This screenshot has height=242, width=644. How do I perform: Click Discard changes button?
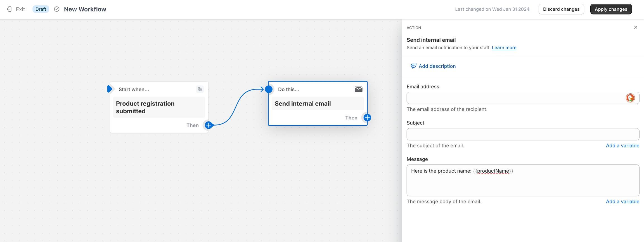[x=561, y=9]
